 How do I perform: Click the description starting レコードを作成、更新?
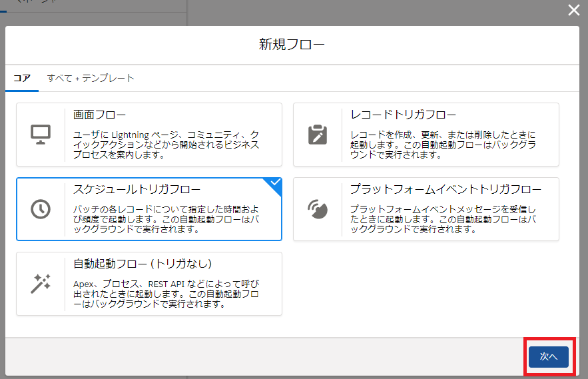point(443,145)
